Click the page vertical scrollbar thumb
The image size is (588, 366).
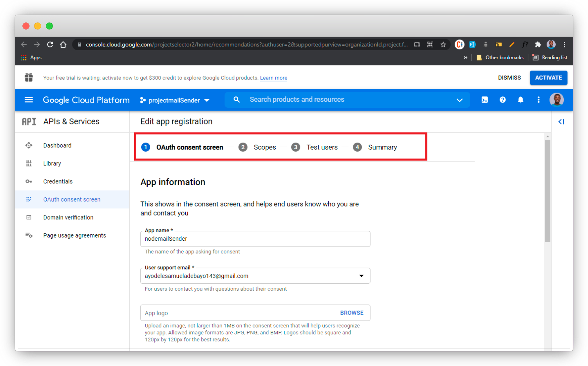click(547, 191)
